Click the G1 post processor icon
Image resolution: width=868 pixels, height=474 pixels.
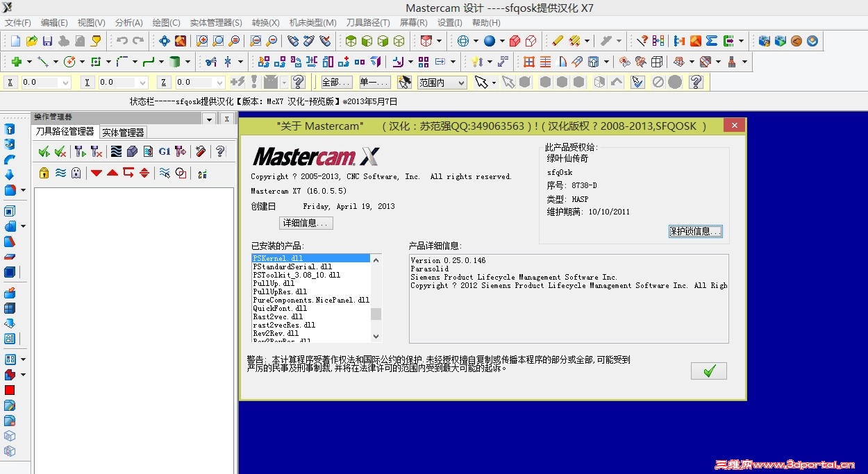164,151
